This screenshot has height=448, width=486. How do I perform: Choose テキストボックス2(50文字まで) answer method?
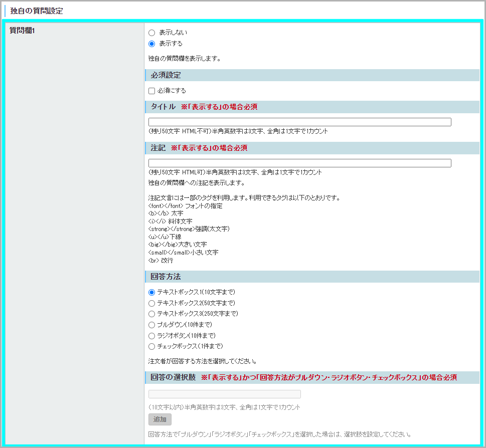click(x=151, y=303)
